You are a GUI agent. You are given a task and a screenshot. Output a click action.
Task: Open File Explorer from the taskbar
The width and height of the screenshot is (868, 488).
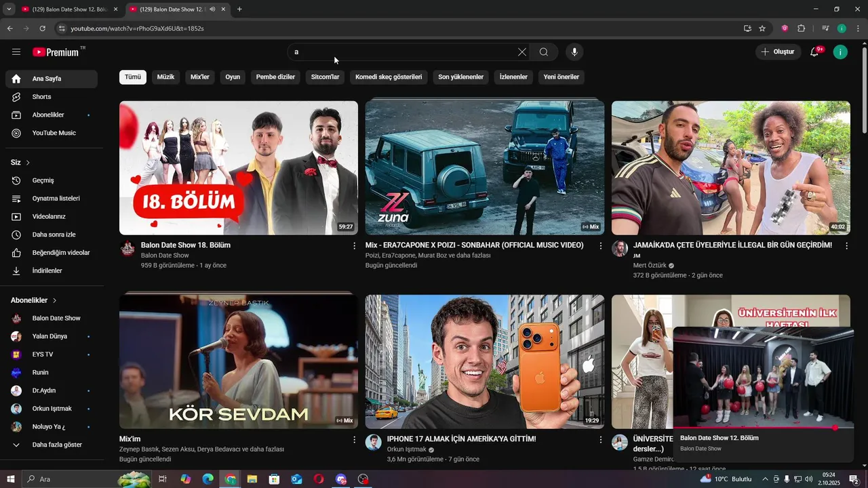[x=252, y=479]
